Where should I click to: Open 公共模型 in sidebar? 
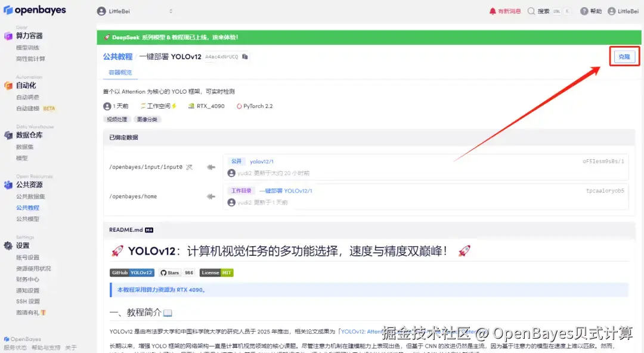[x=27, y=219]
